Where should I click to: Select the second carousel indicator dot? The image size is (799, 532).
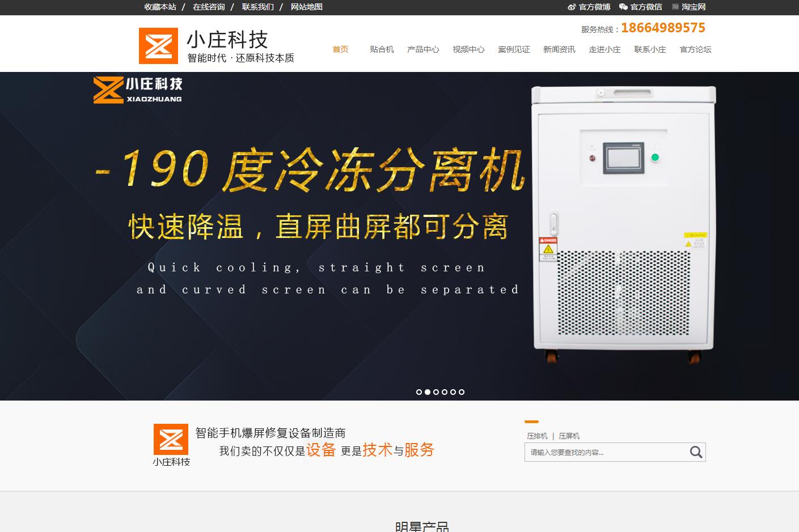428,391
